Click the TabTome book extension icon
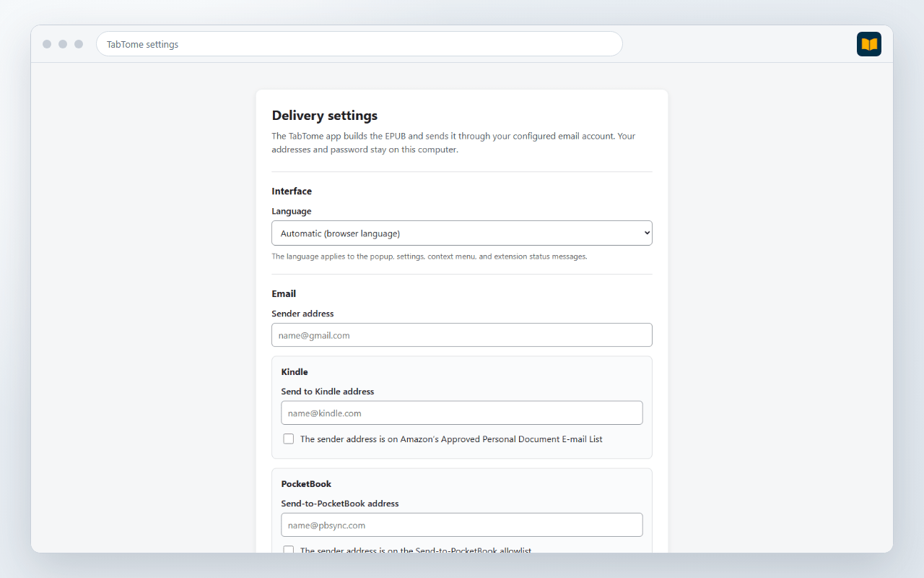924x578 pixels. (x=869, y=44)
